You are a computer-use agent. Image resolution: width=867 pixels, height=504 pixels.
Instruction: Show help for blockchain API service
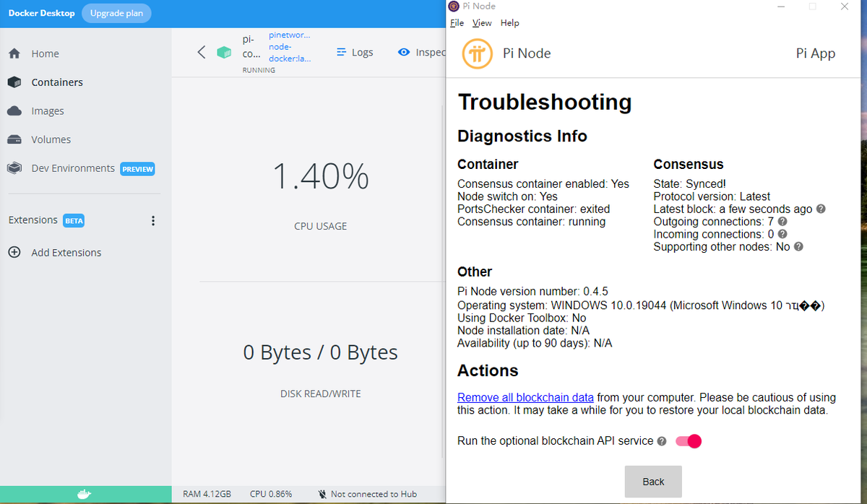click(x=662, y=441)
